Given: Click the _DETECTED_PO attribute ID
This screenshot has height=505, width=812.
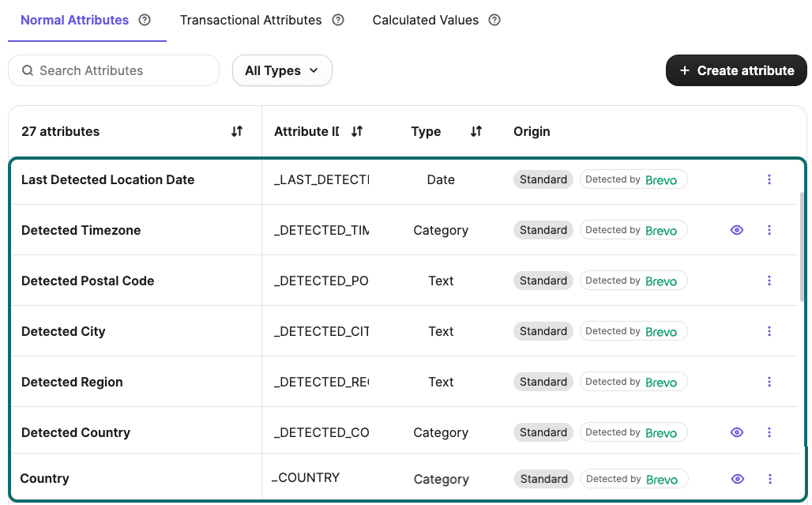Looking at the screenshot, I should click(x=321, y=281).
